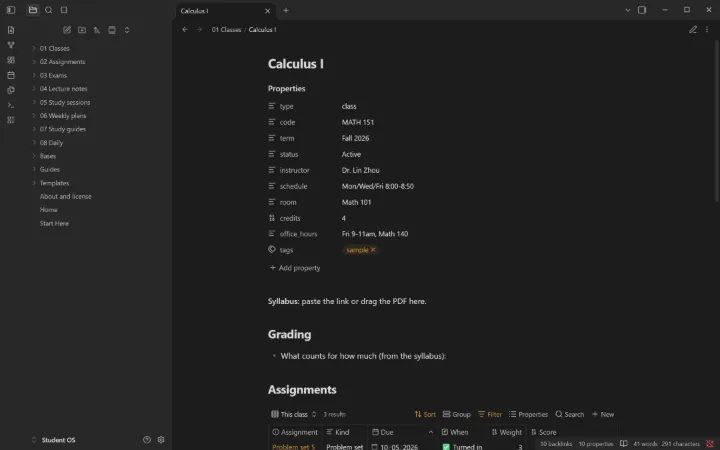Open the bookmarks panel icon
The image size is (720, 450).
point(64,10)
